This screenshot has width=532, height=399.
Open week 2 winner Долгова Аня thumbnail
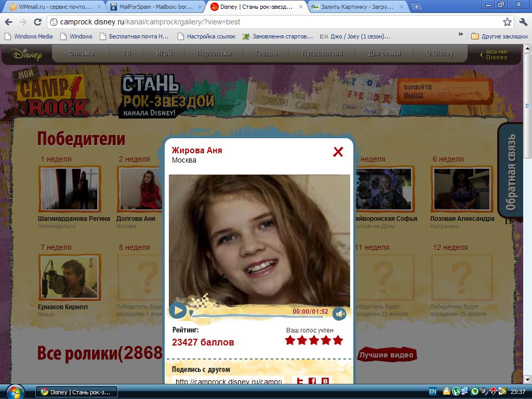[140, 189]
